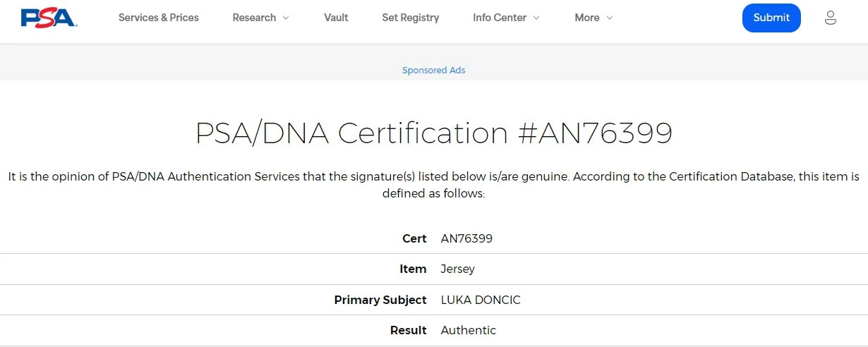Select the certification heading #AN76399
The width and height of the screenshot is (868, 347).
433,133
